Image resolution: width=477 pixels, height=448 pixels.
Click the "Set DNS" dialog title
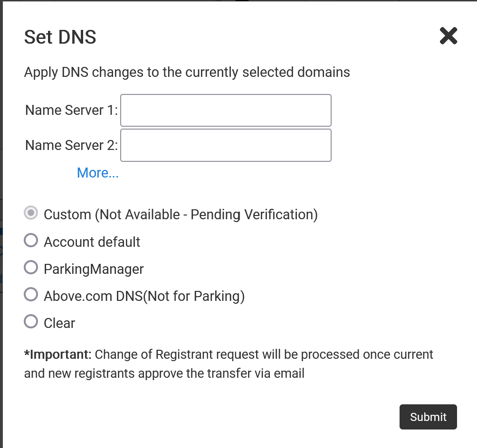coord(60,37)
